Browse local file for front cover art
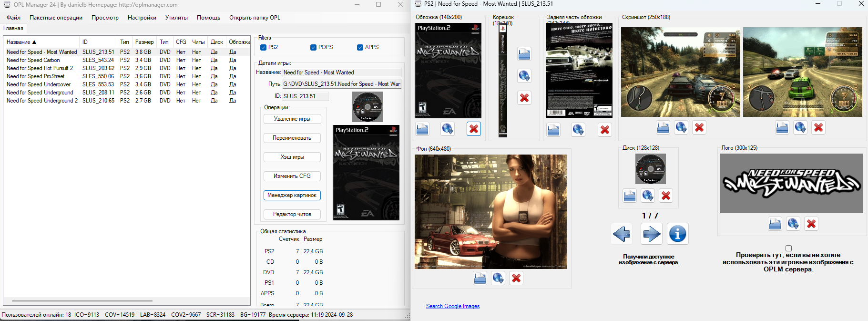This screenshot has height=321, width=868. (422, 129)
